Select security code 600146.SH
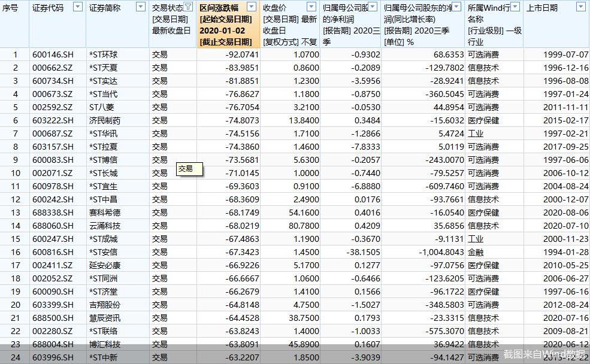This screenshot has height=364, width=590. (53, 54)
